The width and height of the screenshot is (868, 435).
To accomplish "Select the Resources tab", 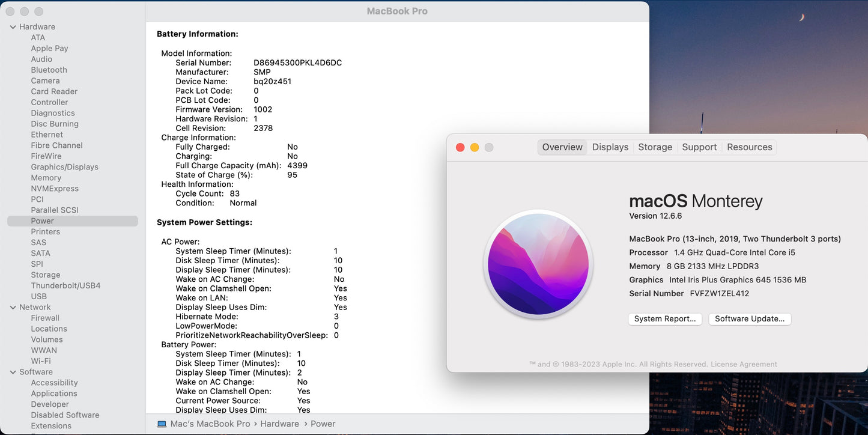I will 748,147.
